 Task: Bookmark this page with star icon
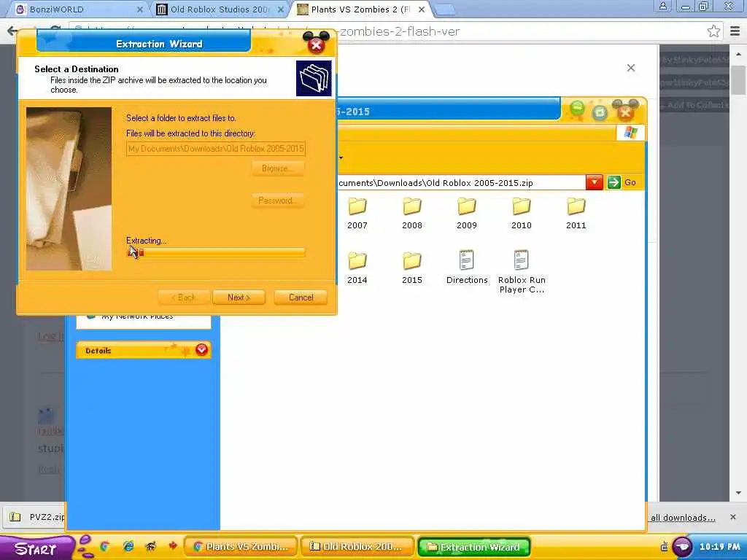click(x=713, y=31)
